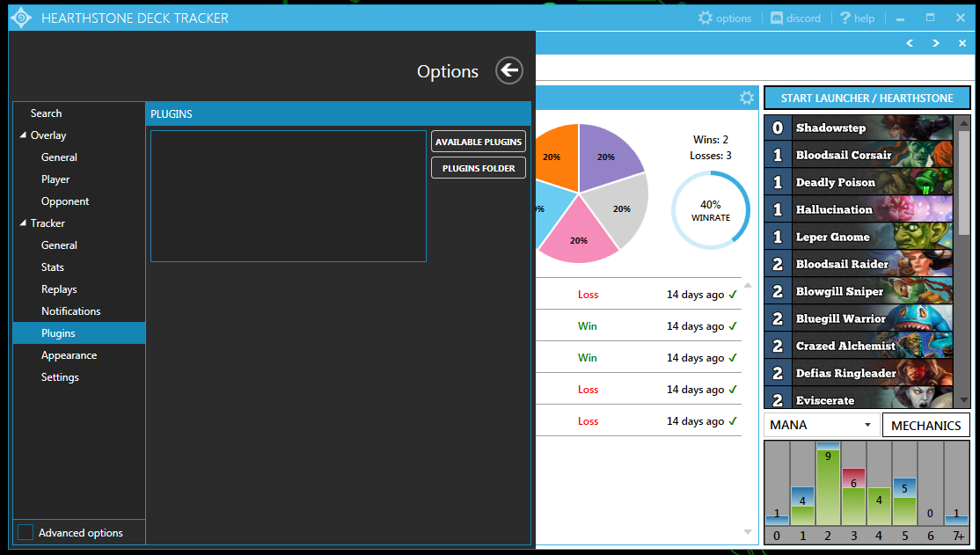
Task: Click the game history scroll up arrow
Action: coord(748,285)
